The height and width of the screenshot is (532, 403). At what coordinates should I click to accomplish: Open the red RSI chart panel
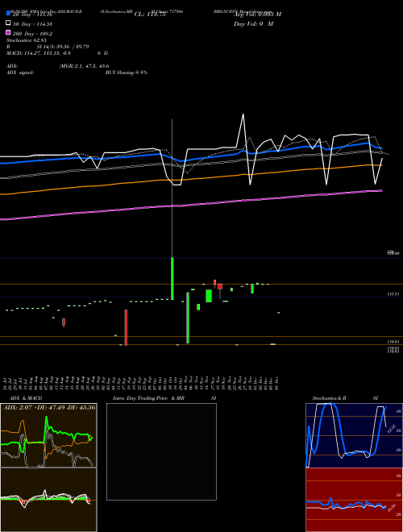pyautogui.click(x=354, y=500)
